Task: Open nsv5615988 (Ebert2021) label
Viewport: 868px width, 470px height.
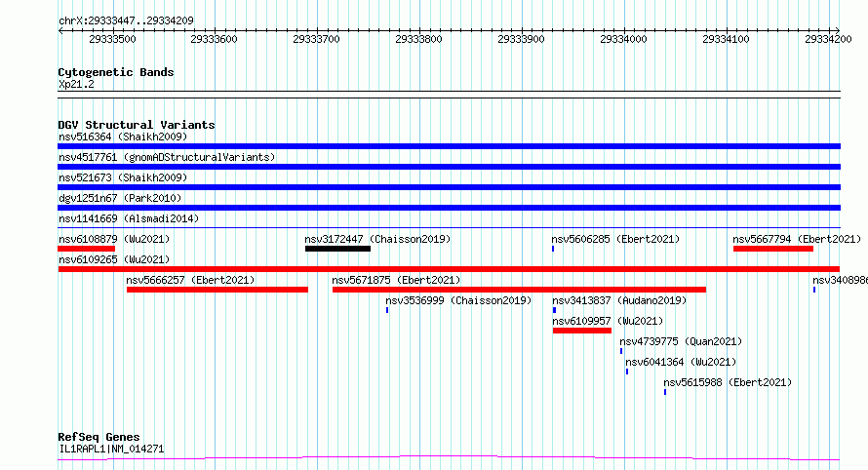Action: coord(728,382)
